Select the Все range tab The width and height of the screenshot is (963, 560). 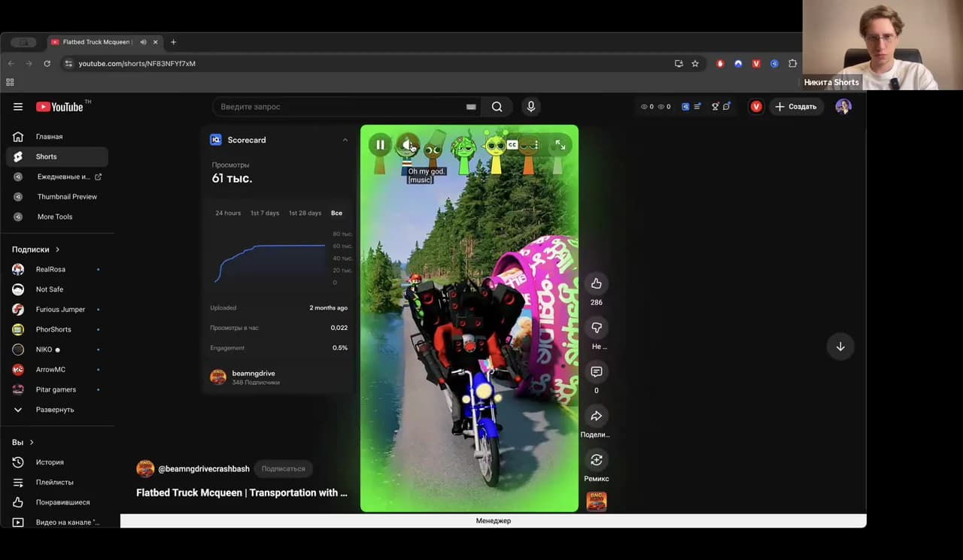pyautogui.click(x=336, y=213)
